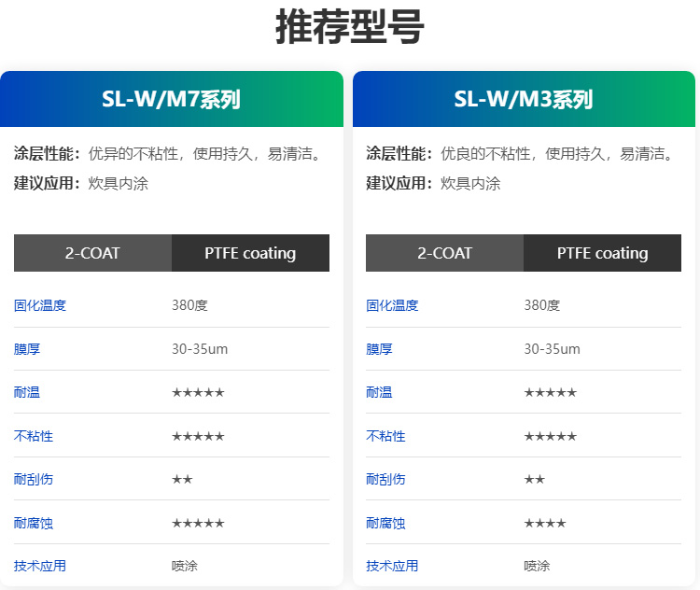This screenshot has width=700, height=590.
Task: Click 涂层性能 label in the M3 card
Action: point(399,154)
